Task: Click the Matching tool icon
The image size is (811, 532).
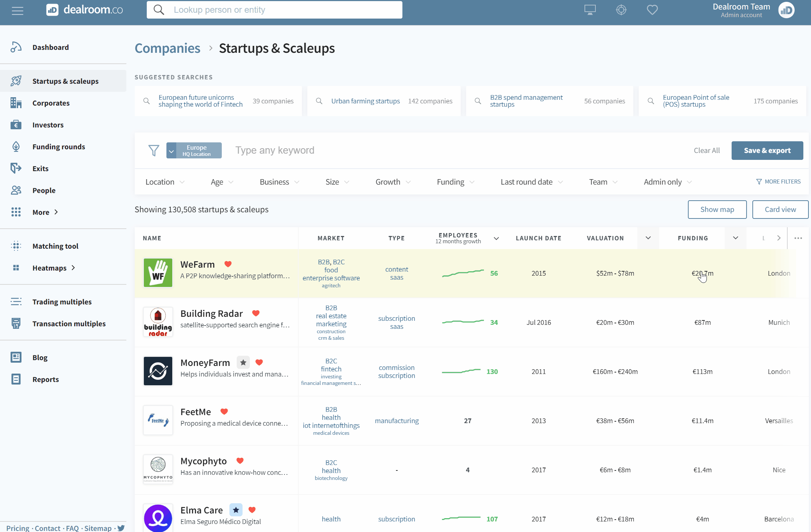Action: pyautogui.click(x=16, y=246)
